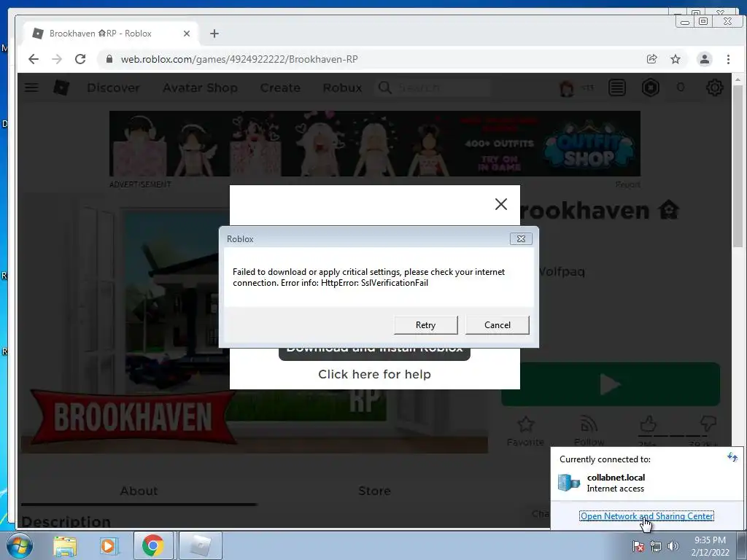This screenshot has height=560, width=747.
Task: Open Chrome profile avatar icon
Action: pyautogui.click(x=705, y=59)
